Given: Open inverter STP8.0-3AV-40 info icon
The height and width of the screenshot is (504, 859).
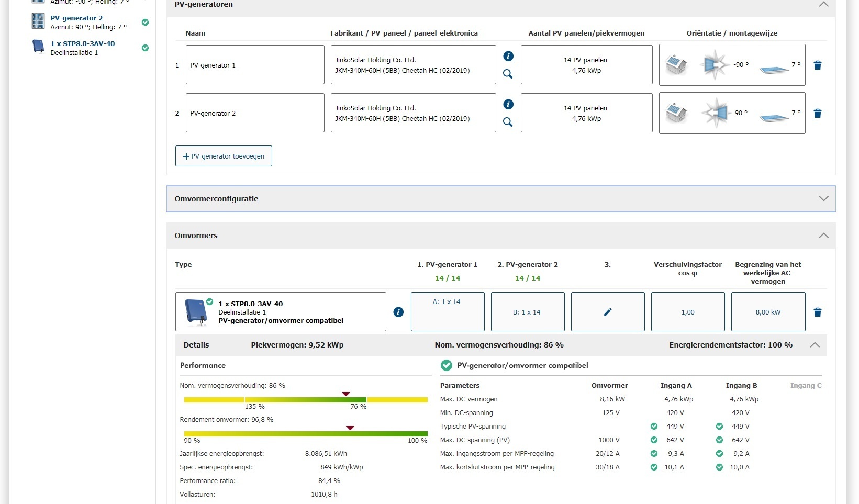Looking at the screenshot, I should 398,312.
